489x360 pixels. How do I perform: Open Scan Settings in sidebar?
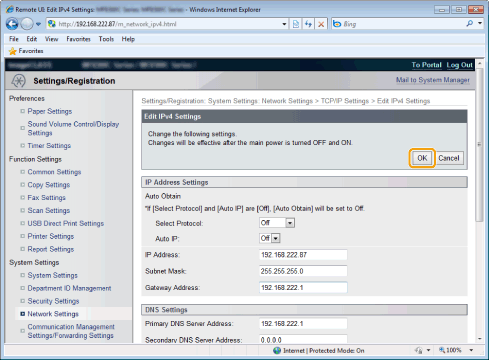[x=49, y=211]
